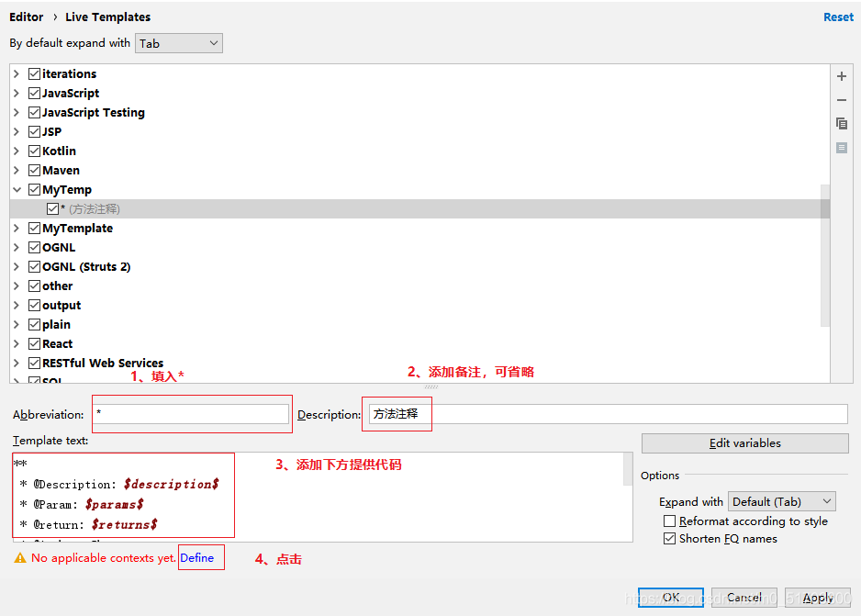Image resolution: width=861 pixels, height=616 pixels.
Task: Open the Edit variables dialog
Action: click(744, 443)
